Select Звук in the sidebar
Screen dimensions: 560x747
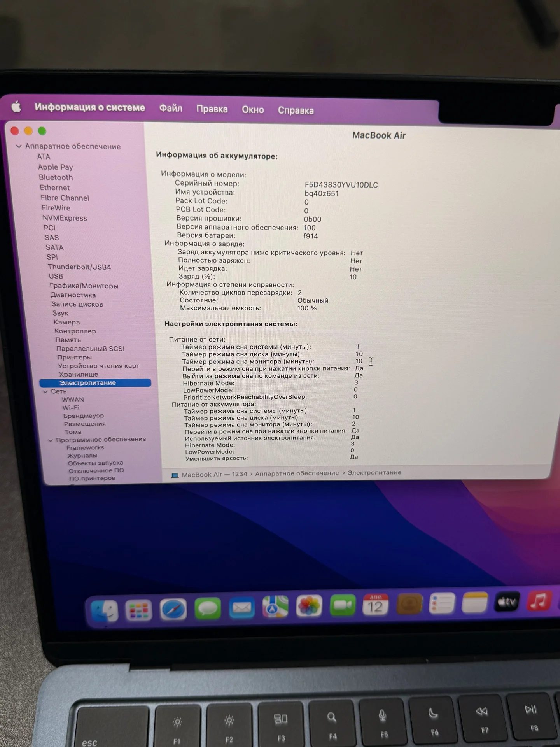pyautogui.click(x=61, y=313)
